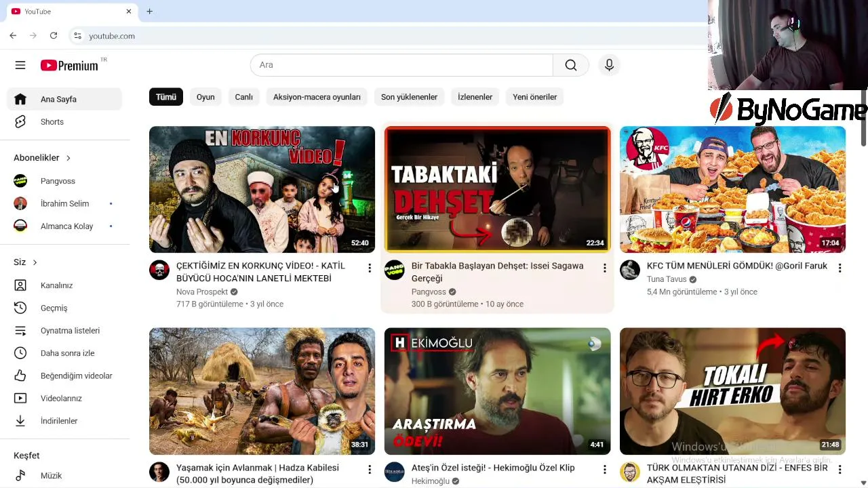868x488 pixels.
Task: Click the YouTube Premium logo
Action: click(70, 65)
